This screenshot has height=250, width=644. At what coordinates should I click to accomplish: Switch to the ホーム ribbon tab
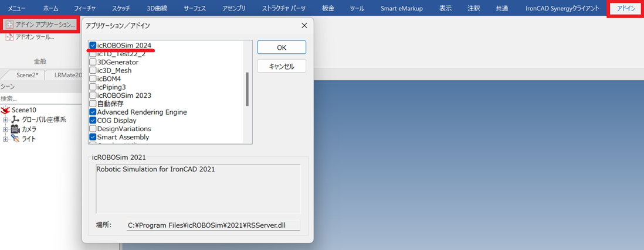(x=50, y=8)
